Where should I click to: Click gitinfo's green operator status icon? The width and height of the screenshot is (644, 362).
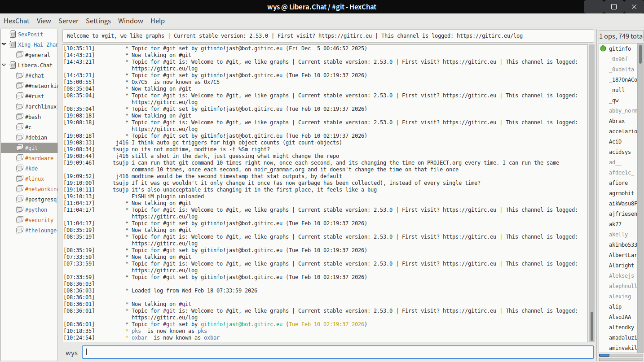pos(603,49)
